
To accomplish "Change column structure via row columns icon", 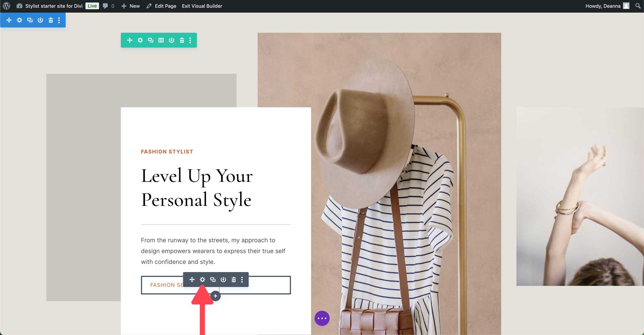I will 161,40.
